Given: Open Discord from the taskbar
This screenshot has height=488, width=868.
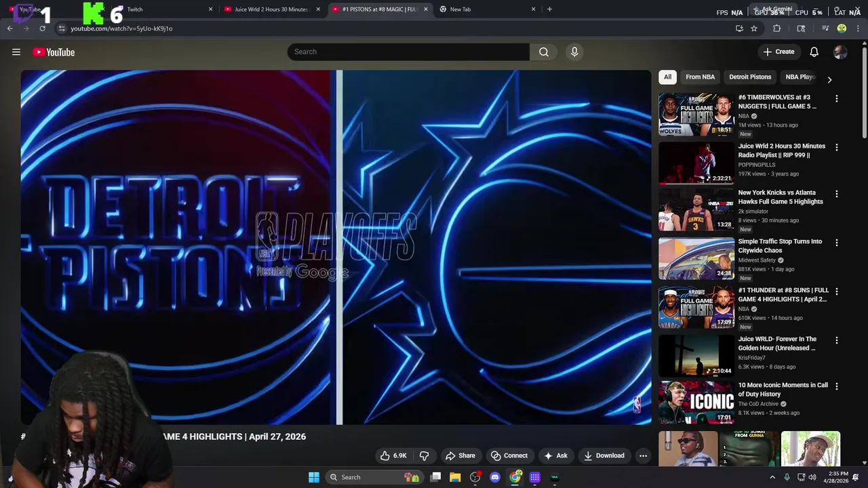Looking at the screenshot, I should (x=495, y=477).
